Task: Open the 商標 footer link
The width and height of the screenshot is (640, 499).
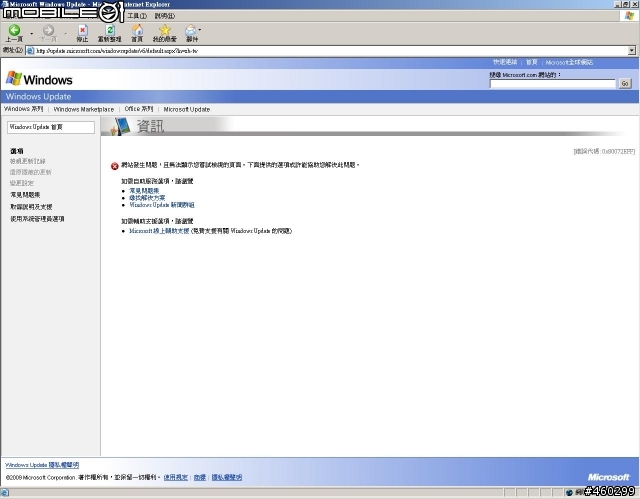Action: [x=200, y=477]
